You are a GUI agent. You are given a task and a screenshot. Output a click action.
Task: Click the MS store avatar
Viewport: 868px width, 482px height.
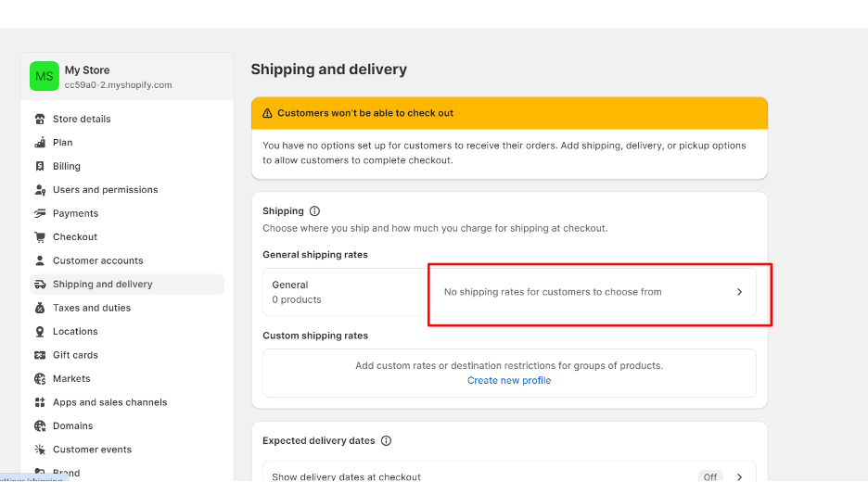click(x=45, y=76)
